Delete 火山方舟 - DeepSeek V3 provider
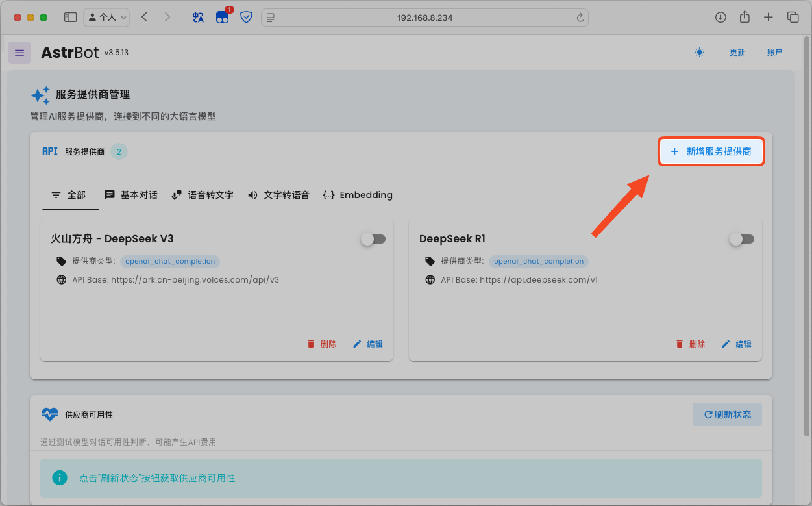 pos(322,344)
